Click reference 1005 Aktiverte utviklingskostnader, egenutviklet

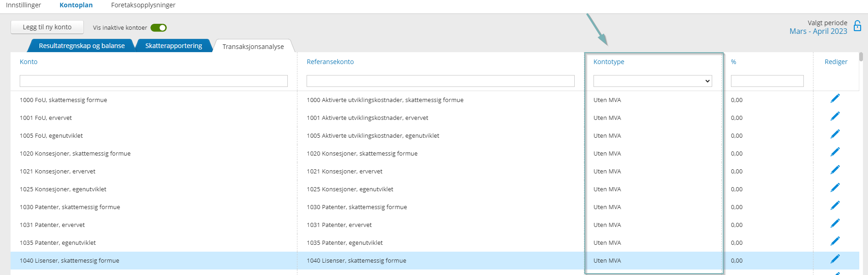pyautogui.click(x=373, y=135)
